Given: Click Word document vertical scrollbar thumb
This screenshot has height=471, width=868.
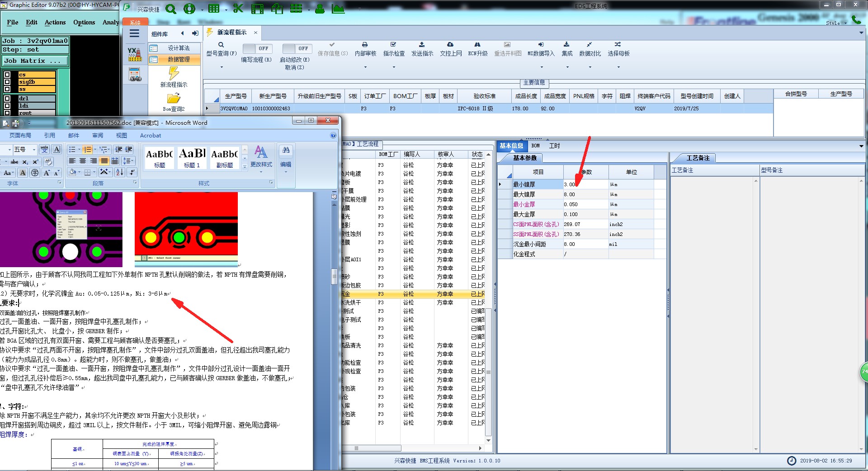Looking at the screenshot, I should pos(334,276).
